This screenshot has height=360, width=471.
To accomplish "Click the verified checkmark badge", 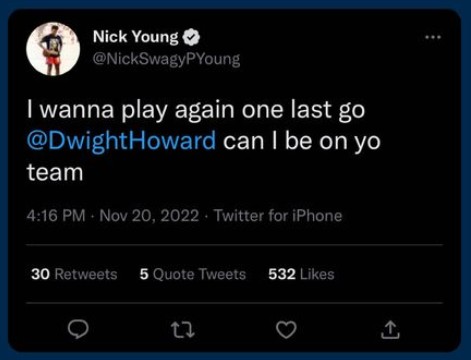I will 191,37.
